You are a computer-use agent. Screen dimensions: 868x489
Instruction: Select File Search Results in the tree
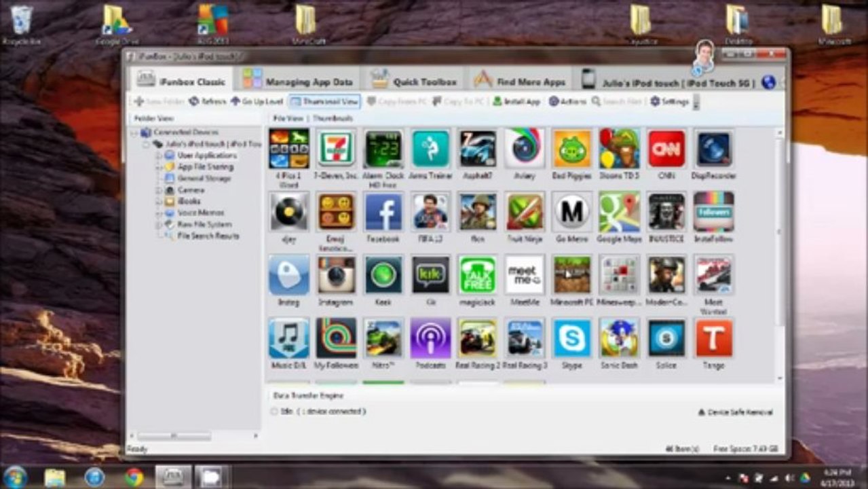[x=202, y=236]
